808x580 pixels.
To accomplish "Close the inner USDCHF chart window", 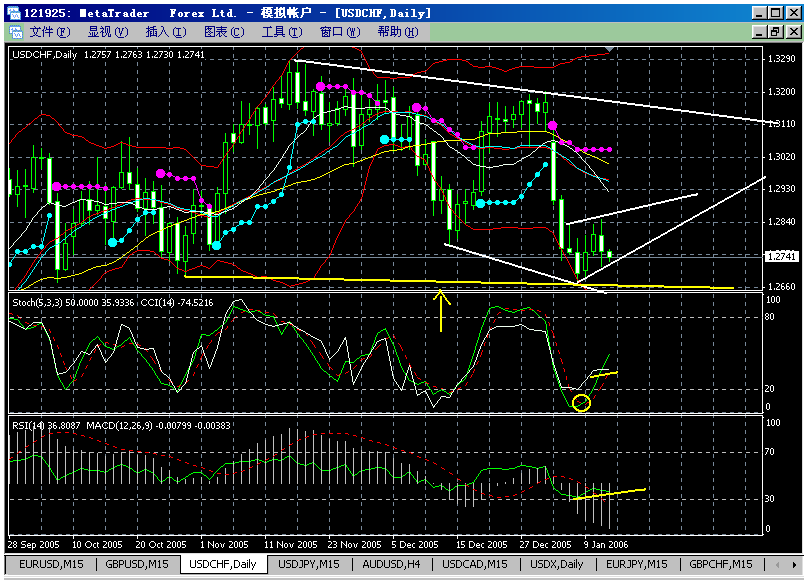I will point(794,32).
